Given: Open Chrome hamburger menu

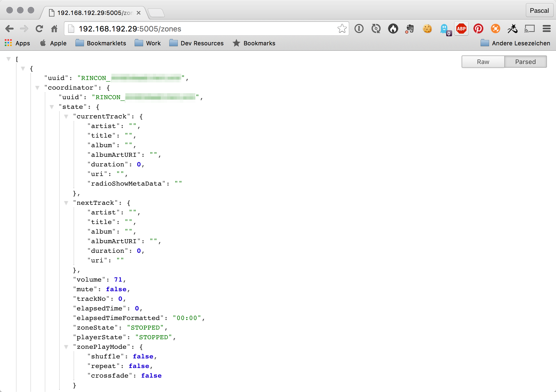Looking at the screenshot, I should pyautogui.click(x=546, y=29).
